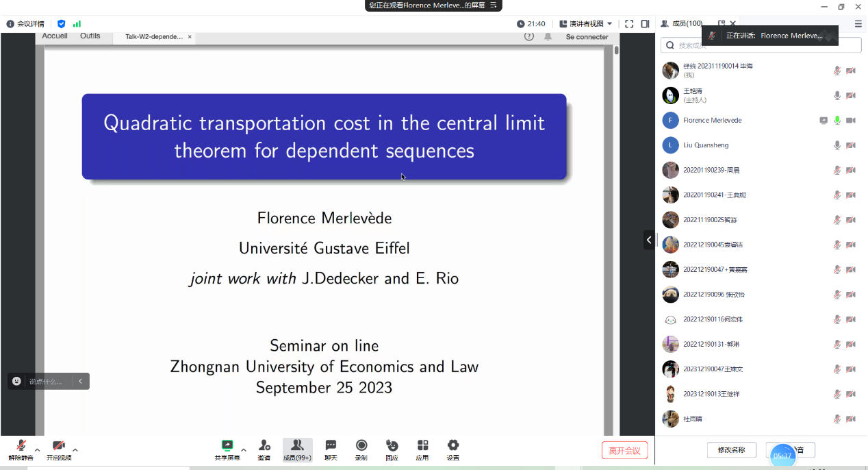Expand video options arrow beside 开启视频
Screen dimensions: 868x470
[x=75, y=450]
